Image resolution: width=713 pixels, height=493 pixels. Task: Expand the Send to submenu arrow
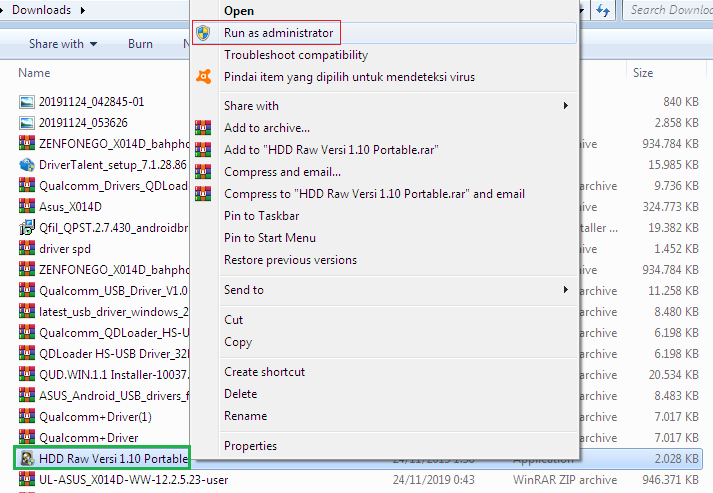coord(566,290)
